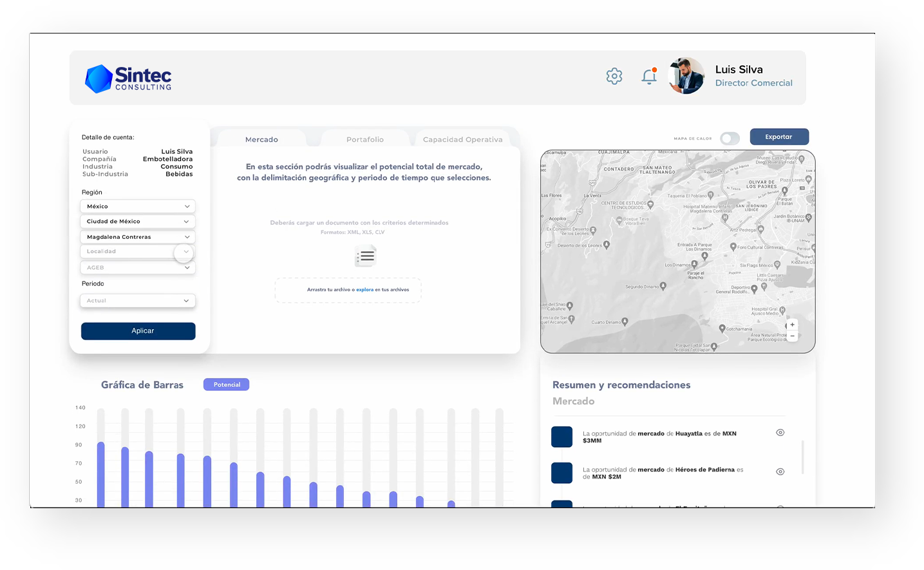Click blue square next to Héroes de Padierna
This screenshot has width=924, height=570.
(x=562, y=473)
